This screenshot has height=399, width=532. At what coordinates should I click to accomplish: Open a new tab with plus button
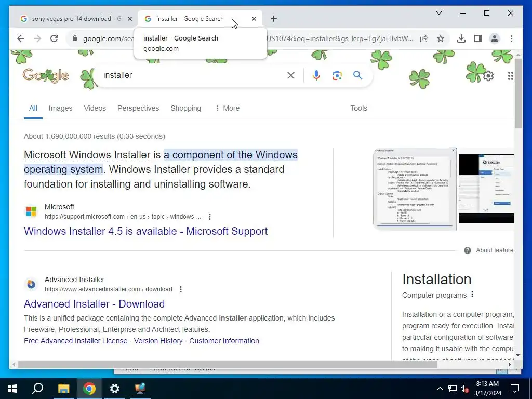274,19
